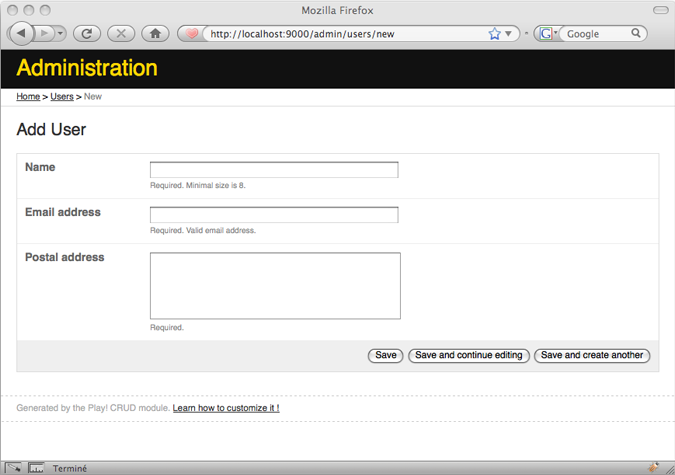Viewport: 675px width, 475px height.
Task: Open the back/forward history dropdown arrow
Action: pyautogui.click(x=60, y=34)
